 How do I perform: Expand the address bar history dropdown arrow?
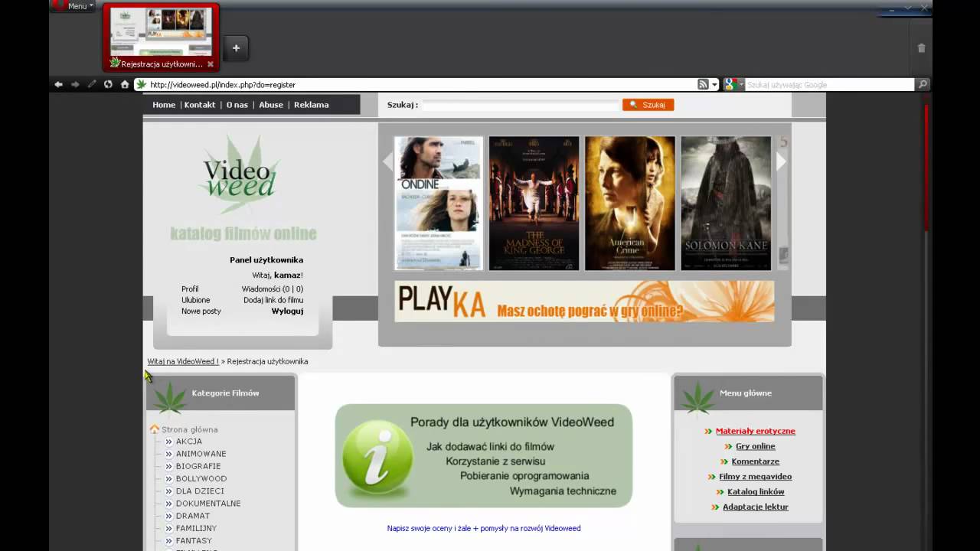[x=714, y=85]
